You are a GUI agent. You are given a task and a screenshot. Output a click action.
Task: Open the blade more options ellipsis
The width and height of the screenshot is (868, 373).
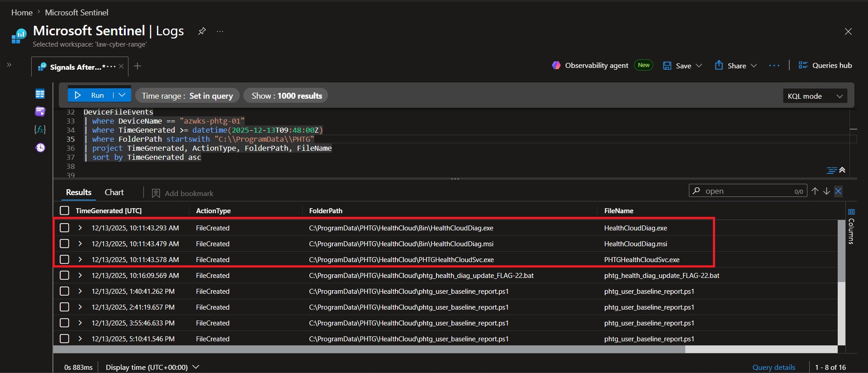(x=220, y=31)
